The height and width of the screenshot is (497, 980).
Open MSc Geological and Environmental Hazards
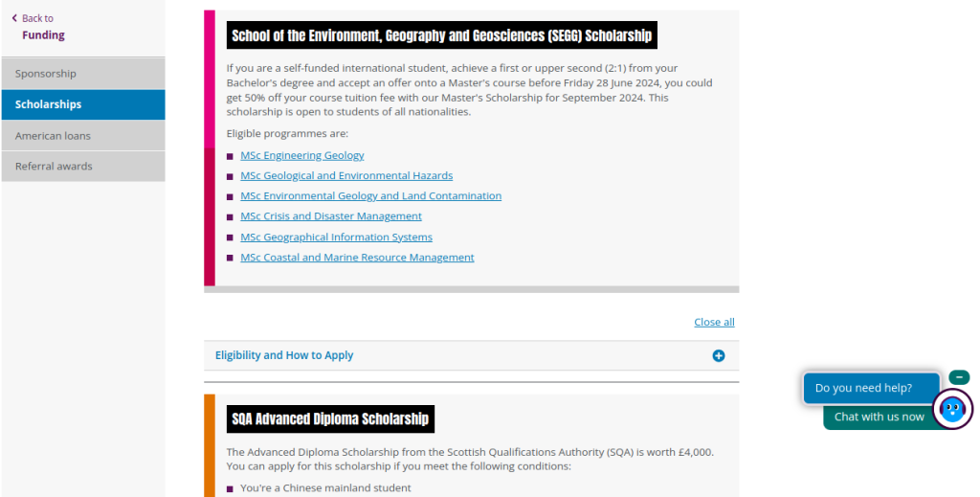tap(346, 175)
